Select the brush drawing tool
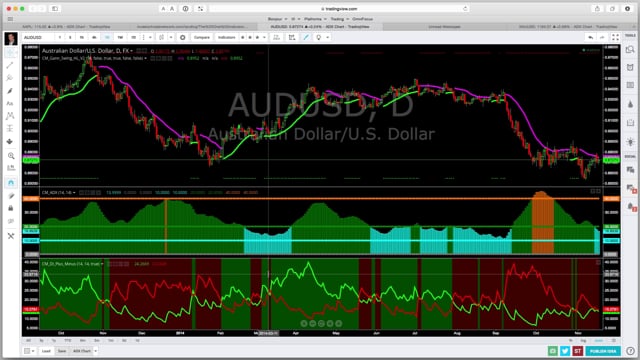Viewport: 640px width, 360px height. (x=11, y=91)
